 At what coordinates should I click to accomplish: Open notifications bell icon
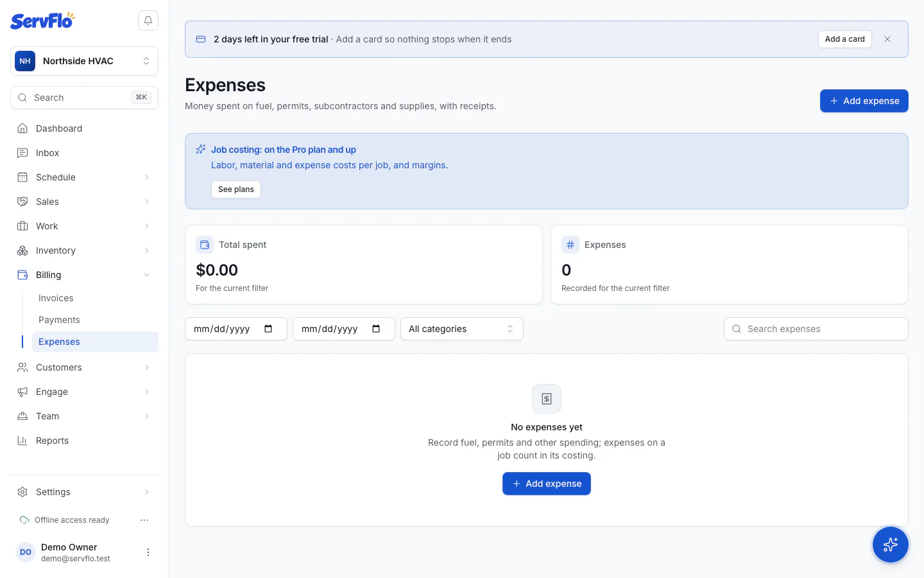148,21
